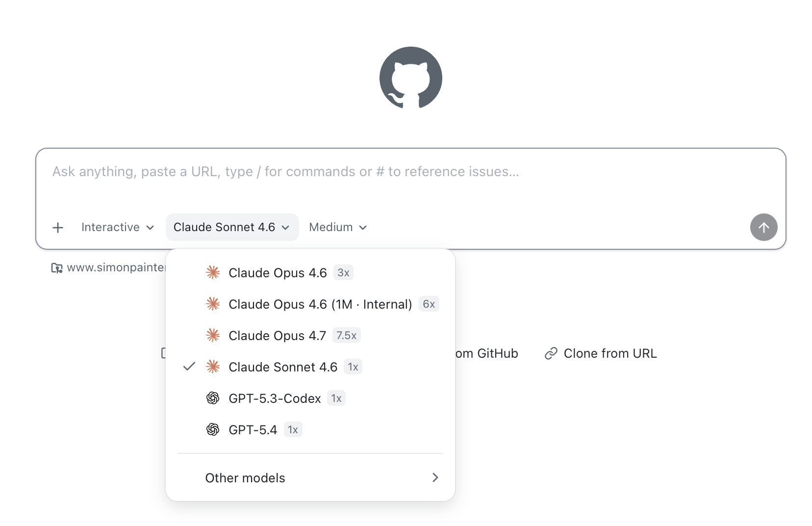812x526 pixels.
Task: Click the 1x badge next to Claude Sonnet 4.6
Action: pos(353,367)
